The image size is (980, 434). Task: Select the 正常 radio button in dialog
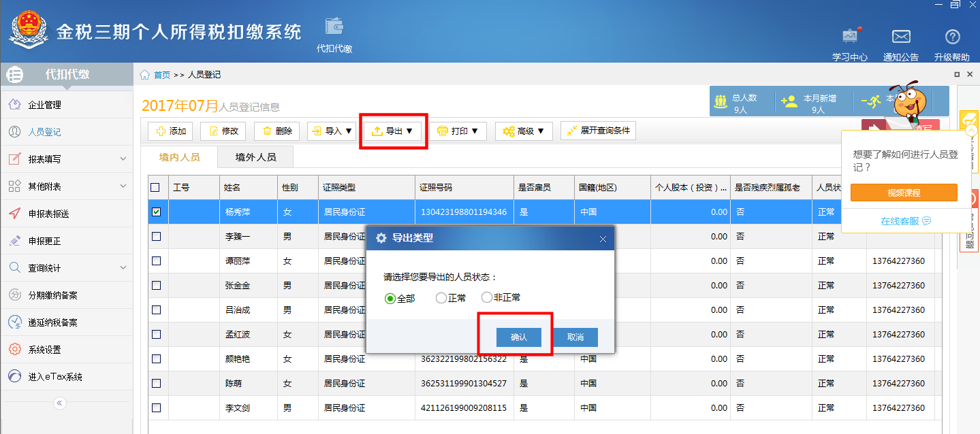click(441, 298)
